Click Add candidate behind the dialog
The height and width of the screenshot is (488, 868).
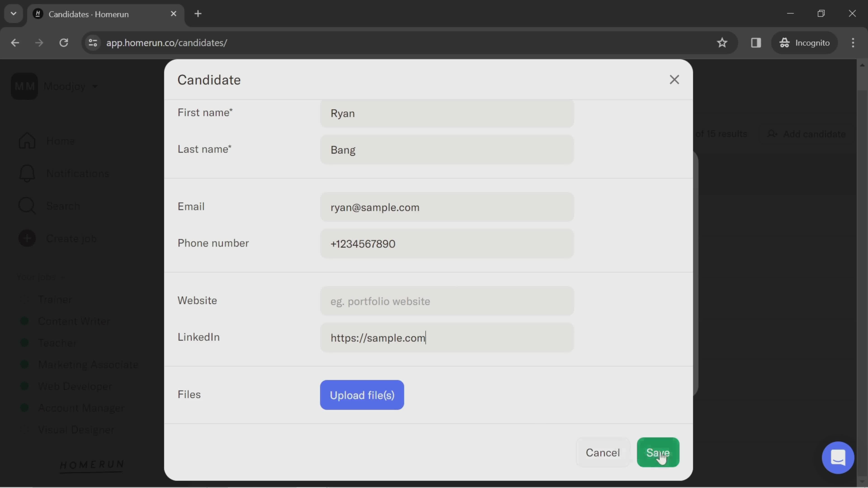[x=807, y=134]
